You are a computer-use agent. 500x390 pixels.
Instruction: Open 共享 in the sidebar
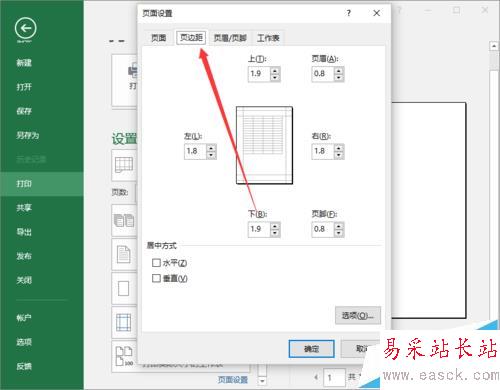tap(24, 208)
